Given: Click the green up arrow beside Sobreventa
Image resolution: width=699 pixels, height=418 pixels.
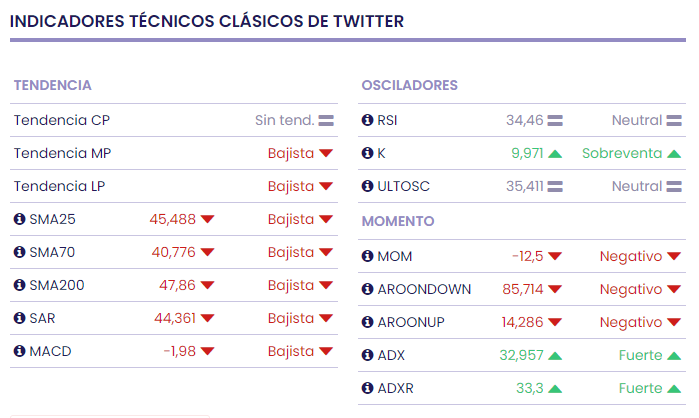Looking at the screenshot, I should 674,153.
